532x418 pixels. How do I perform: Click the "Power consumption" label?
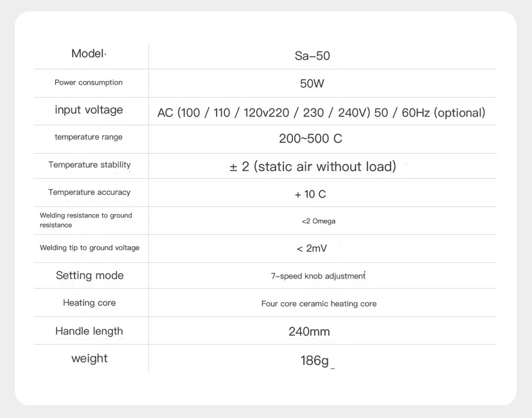tap(88, 82)
